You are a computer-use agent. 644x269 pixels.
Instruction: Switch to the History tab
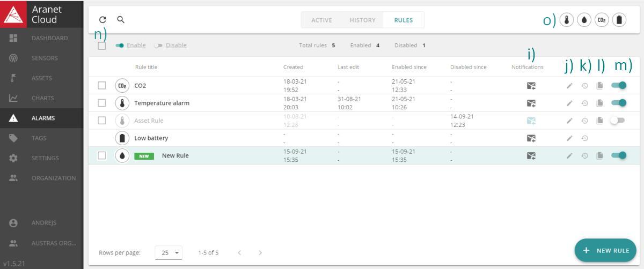coord(362,20)
